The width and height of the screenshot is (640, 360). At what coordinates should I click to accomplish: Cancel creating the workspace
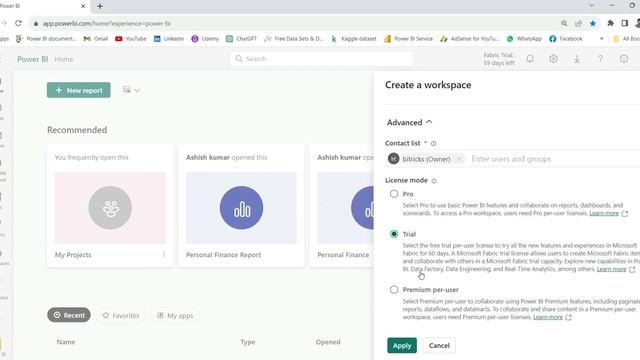(439, 345)
